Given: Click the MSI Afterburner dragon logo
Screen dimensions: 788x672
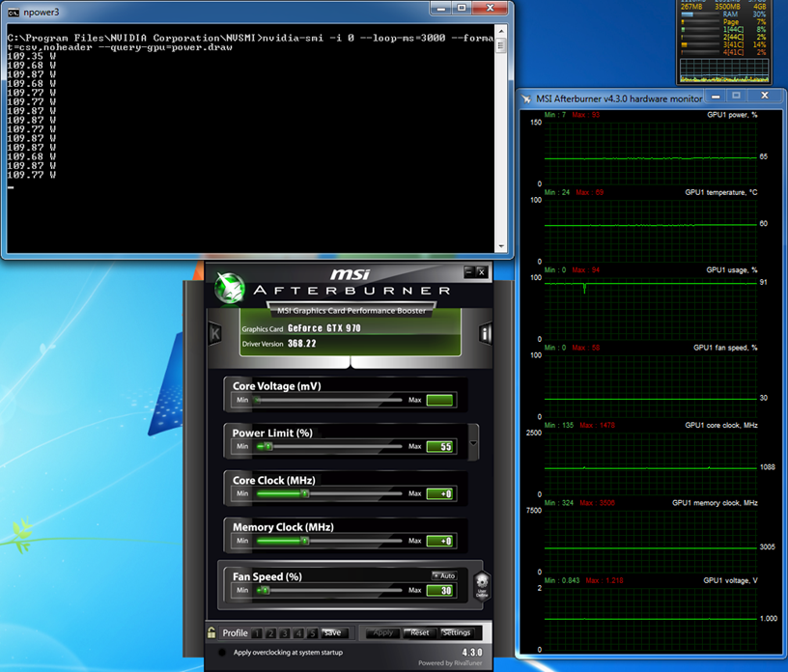Looking at the screenshot, I should [230, 288].
